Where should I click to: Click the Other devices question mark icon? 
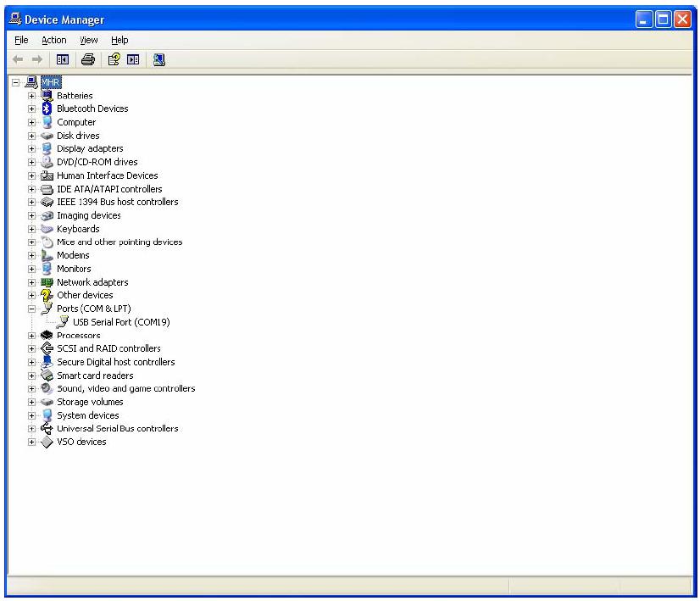(47, 295)
